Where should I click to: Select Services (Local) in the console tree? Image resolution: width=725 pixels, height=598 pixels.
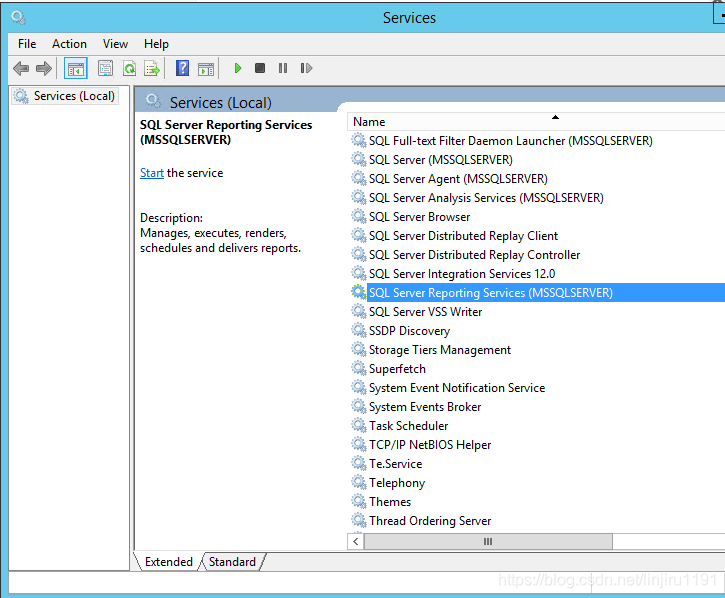coord(65,96)
